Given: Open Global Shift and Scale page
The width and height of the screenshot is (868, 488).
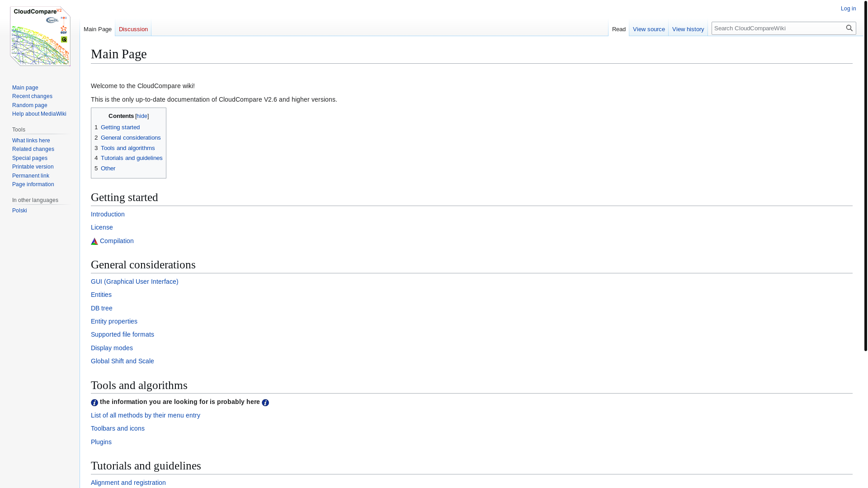Looking at the screenshot, I should point(123,361).
